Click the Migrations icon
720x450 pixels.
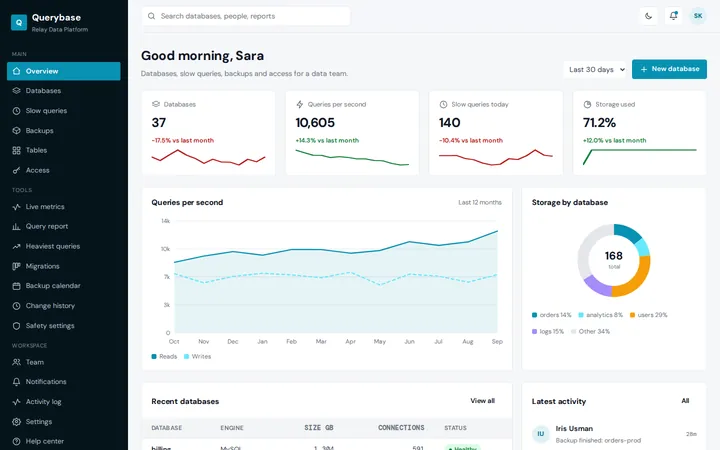click(x=17, y=266)
